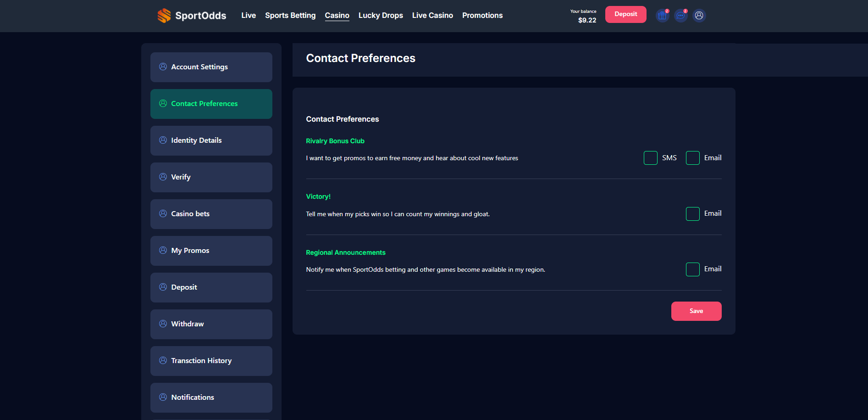Click the Transction History user icon

[x=163, y=360]
